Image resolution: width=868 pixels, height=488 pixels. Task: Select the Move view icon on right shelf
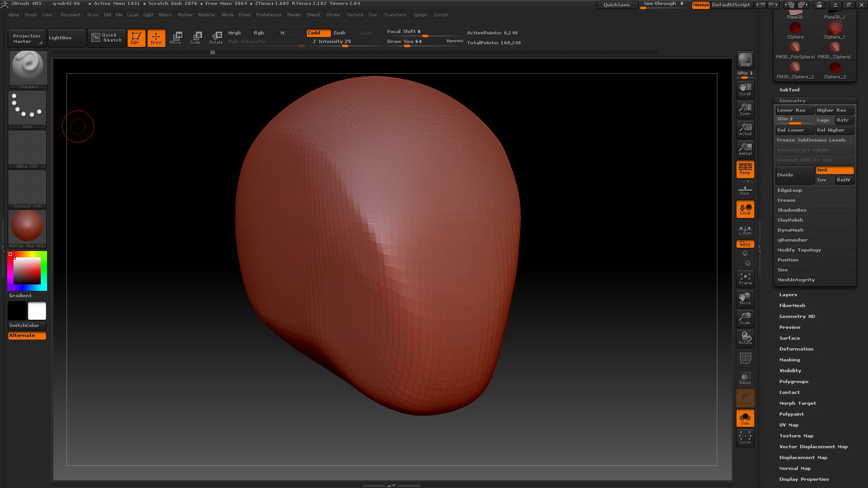click(745, 298)
